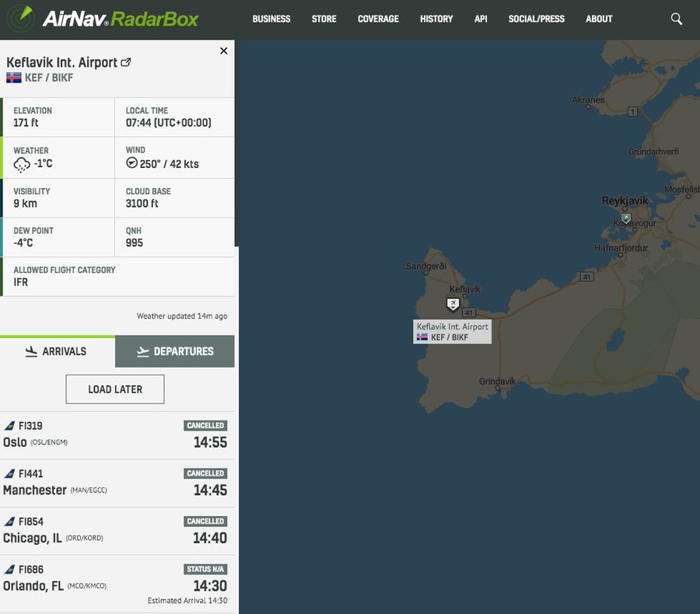Click the Keflavik airport marker on map
This screenshot has width=700, height=614.
point(453,305)
